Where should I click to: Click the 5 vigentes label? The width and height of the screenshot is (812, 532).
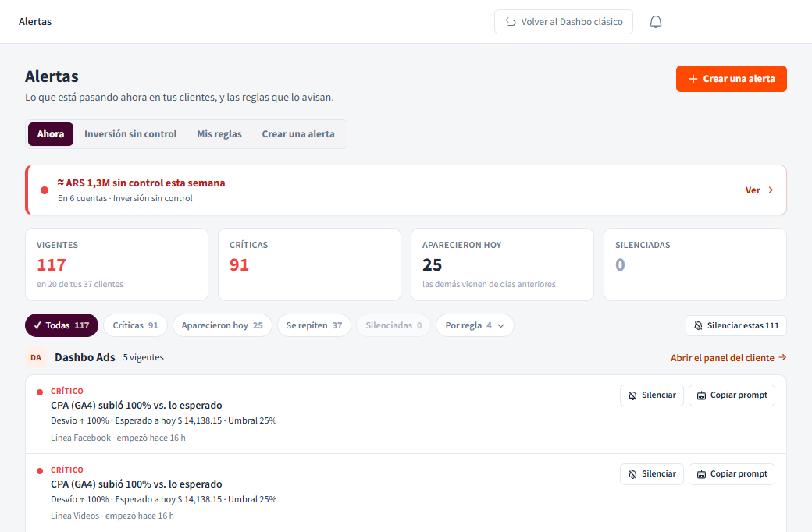[x=144, y=357]
